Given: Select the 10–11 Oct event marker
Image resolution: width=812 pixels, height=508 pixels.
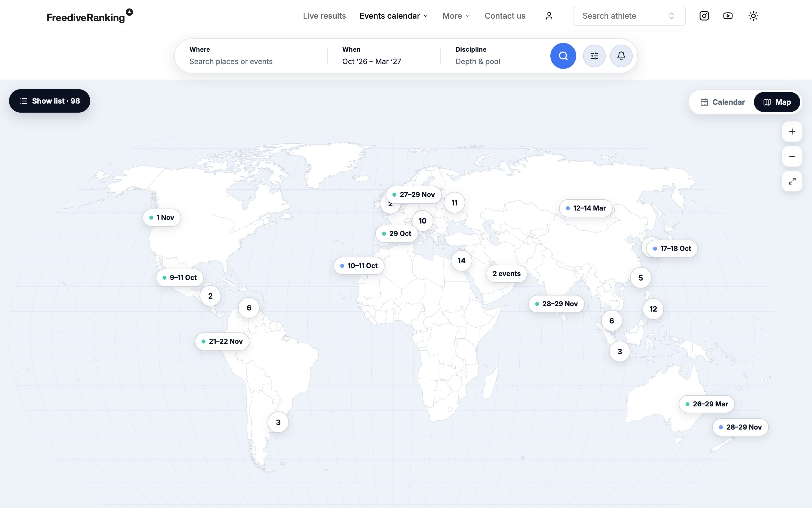Looking at the screenshot, I should (x=359, y=266).
